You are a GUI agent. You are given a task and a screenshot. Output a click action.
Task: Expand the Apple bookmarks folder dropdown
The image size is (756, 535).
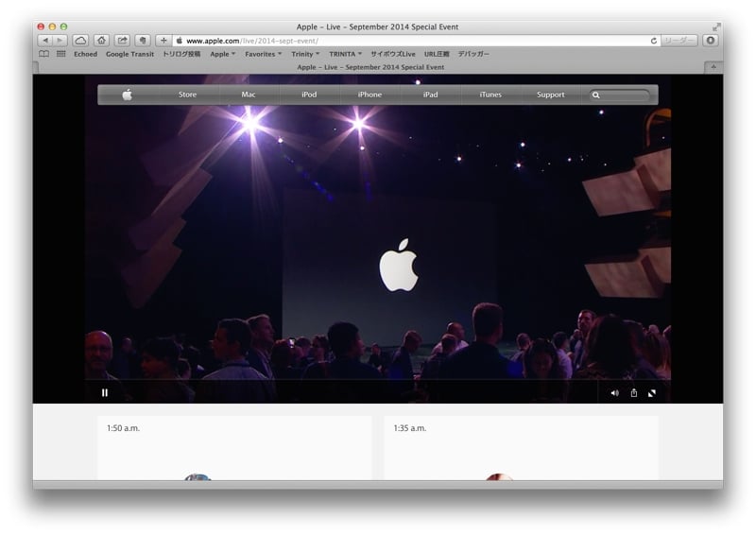coord(223,54)
